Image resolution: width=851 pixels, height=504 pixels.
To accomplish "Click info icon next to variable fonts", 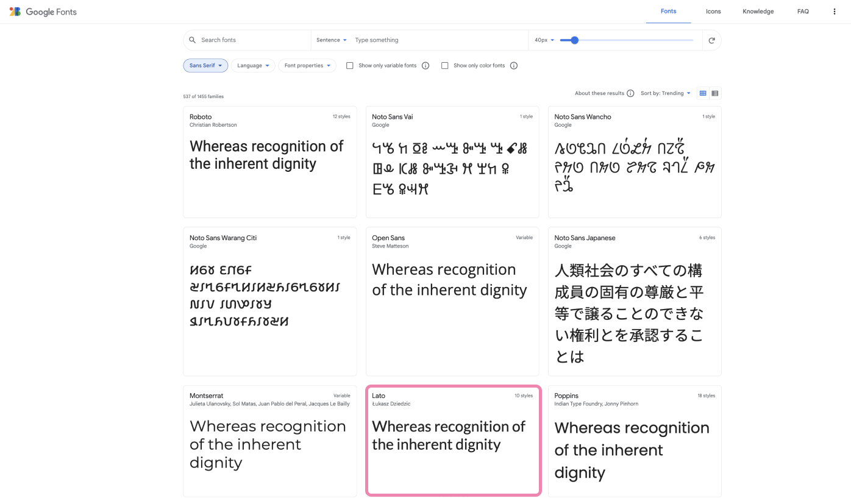I will click(425, 66).
